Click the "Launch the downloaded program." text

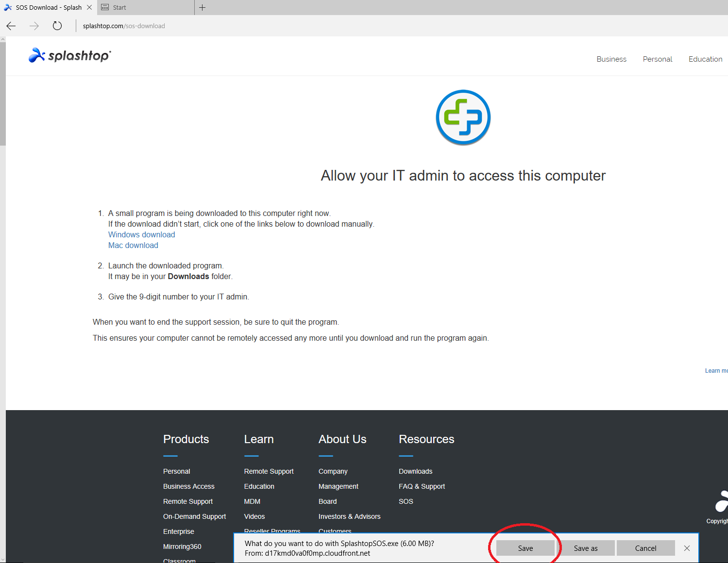(166, 265)
